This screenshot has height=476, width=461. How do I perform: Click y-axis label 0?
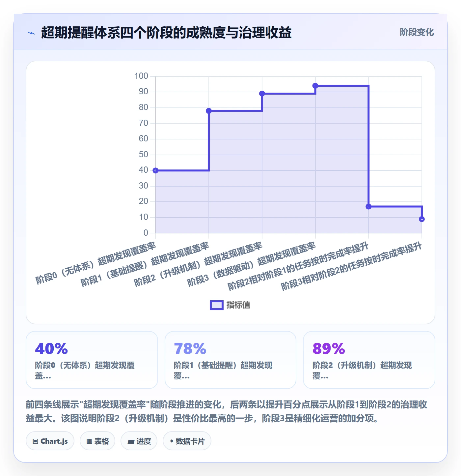pyautogui.click(x=146, y=233)
